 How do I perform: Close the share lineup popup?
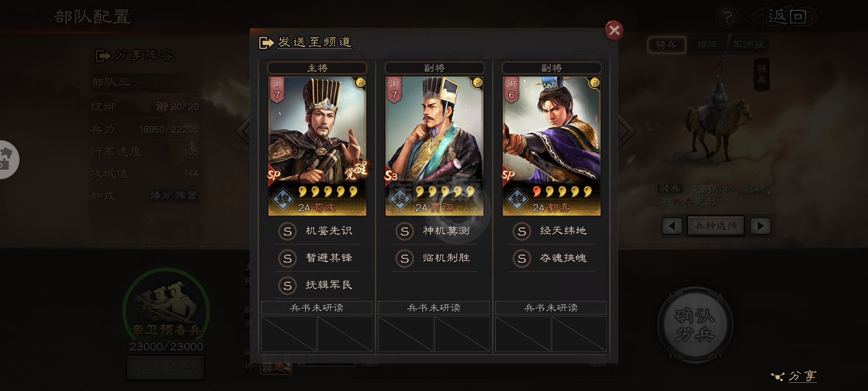(x=614, y=30)
